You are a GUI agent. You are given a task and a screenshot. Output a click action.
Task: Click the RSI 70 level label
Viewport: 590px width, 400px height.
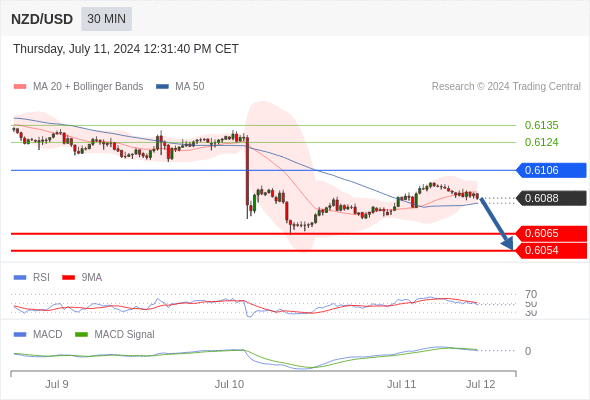point(531,294)
